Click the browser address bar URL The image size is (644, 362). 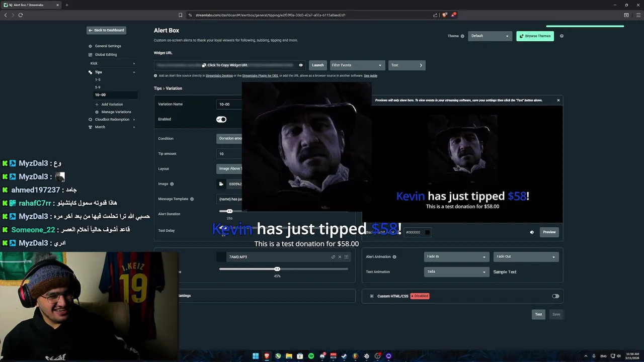click(270, 15)
